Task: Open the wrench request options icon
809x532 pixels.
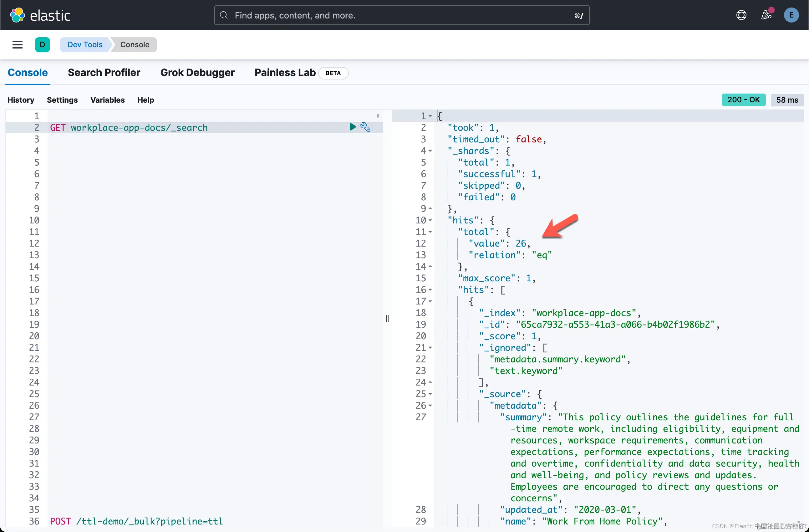Action: [x=365, y=127]
